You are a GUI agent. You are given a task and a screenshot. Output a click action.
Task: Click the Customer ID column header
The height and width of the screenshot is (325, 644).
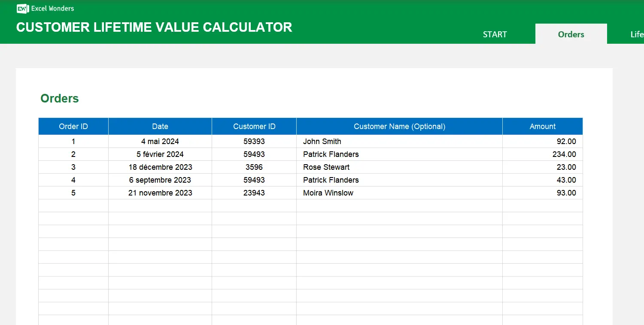(254, 126)
